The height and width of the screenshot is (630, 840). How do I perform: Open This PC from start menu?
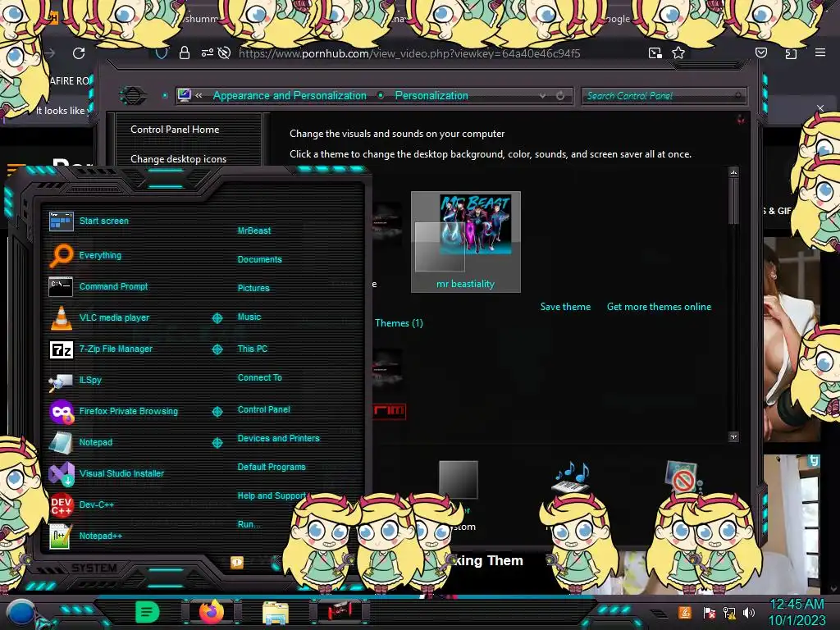point(253,348)
